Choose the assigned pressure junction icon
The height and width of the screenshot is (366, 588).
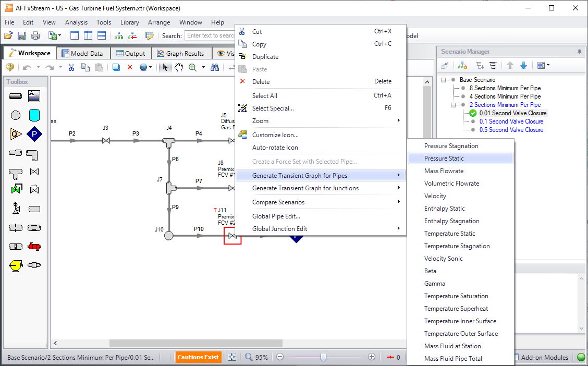[34, 134]
